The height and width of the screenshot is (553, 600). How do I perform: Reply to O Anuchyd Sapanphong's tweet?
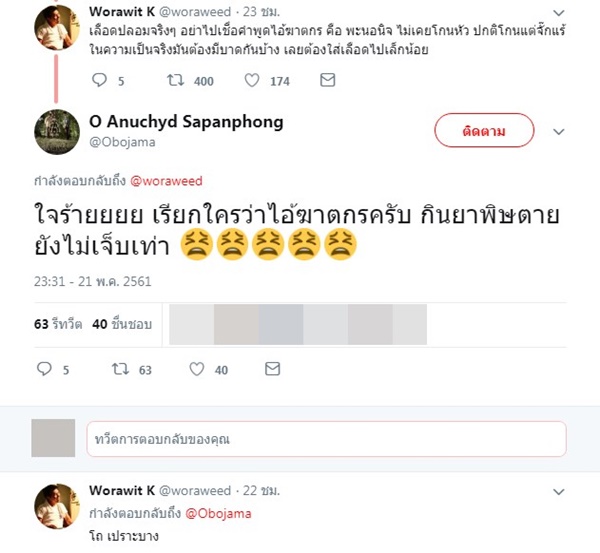coord(44,370)
